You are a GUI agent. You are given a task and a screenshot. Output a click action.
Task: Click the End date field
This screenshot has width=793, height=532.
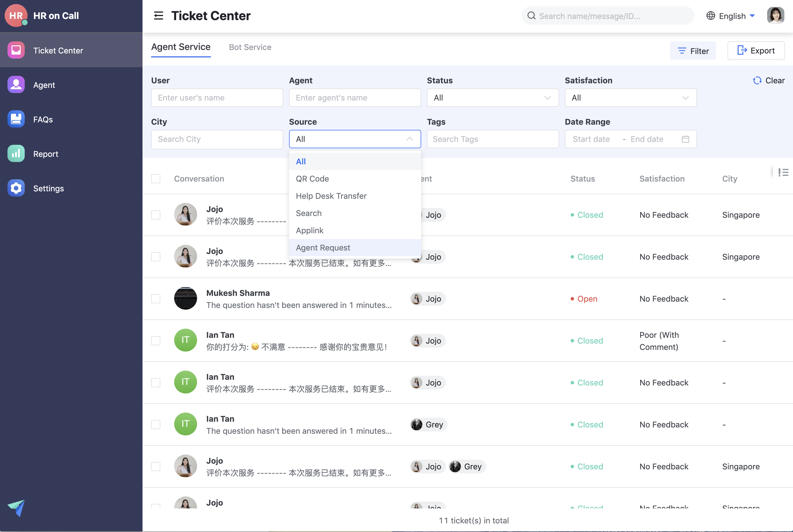coord(647,139)
